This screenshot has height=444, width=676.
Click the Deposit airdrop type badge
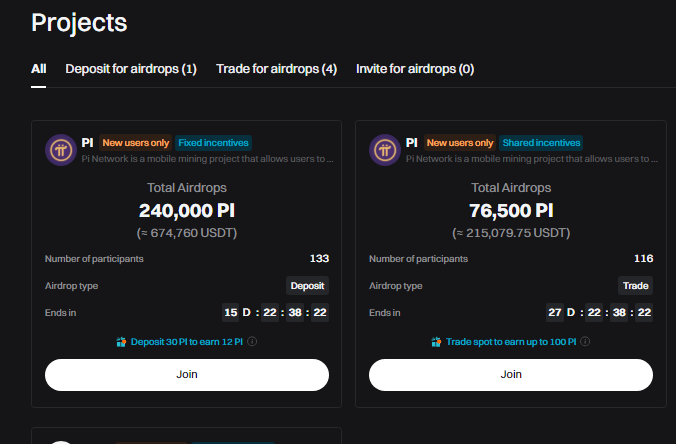pos(307,285)
